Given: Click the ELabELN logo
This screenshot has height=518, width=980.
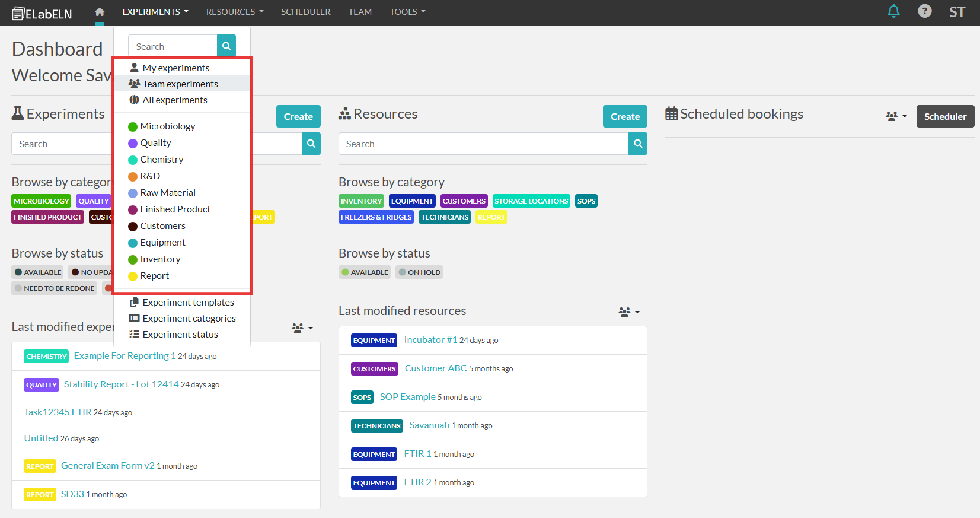Looking at the screenshot, I should [x=42, y=13].
